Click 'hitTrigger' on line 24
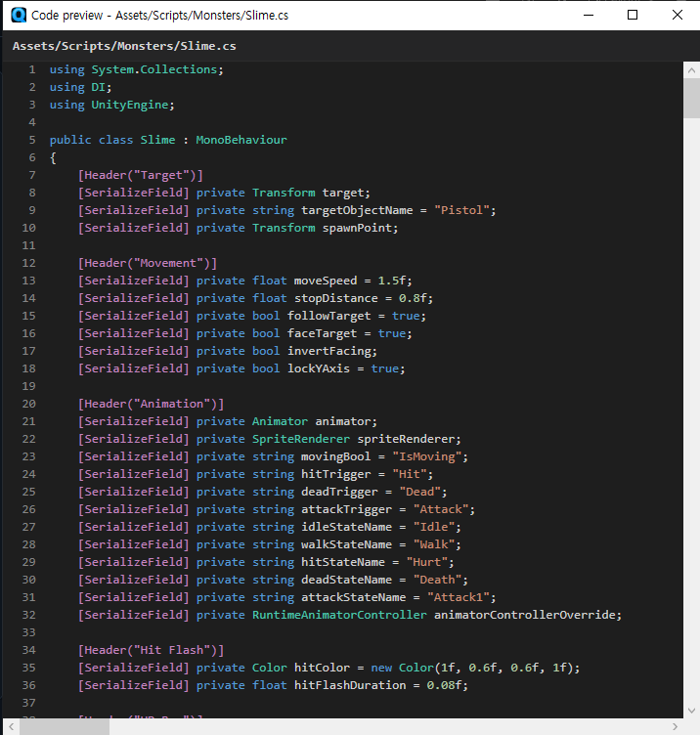 point(335,474)
